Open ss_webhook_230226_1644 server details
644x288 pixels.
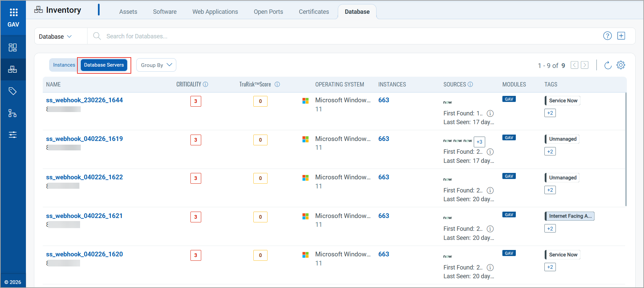pyautogui.click(x=84, y=100)
